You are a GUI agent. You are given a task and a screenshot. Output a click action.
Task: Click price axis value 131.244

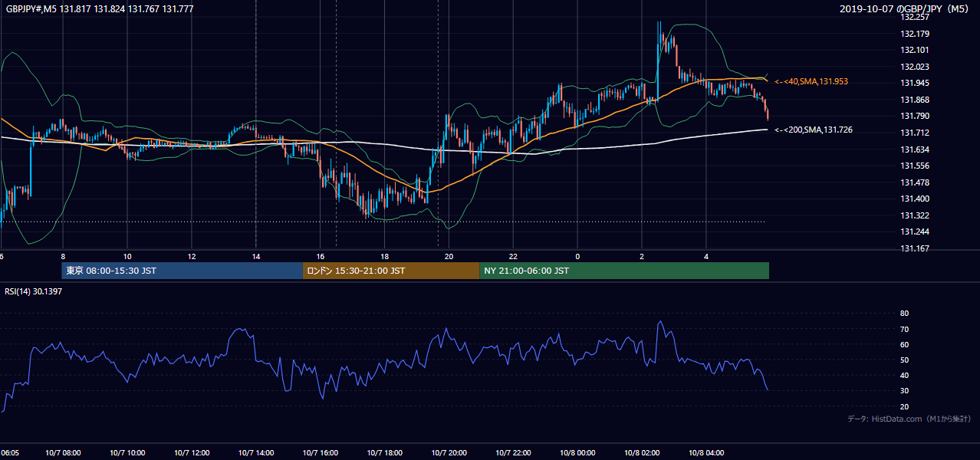tap(915, 232)
